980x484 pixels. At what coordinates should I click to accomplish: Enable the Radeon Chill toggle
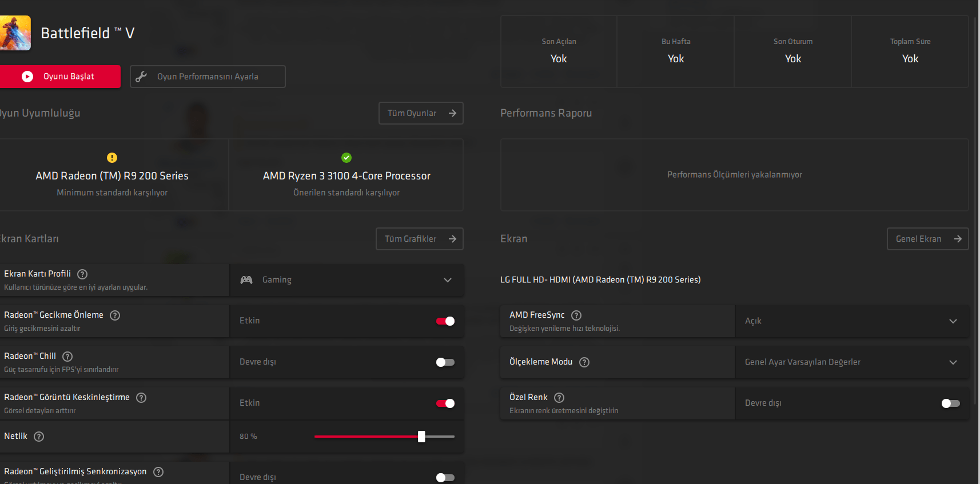coord(445,362)
